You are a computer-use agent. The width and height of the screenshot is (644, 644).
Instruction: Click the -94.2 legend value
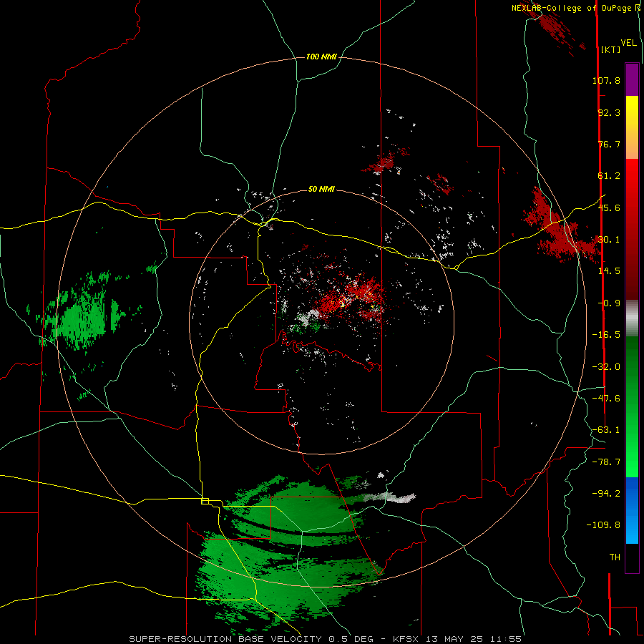coord(606,493)
